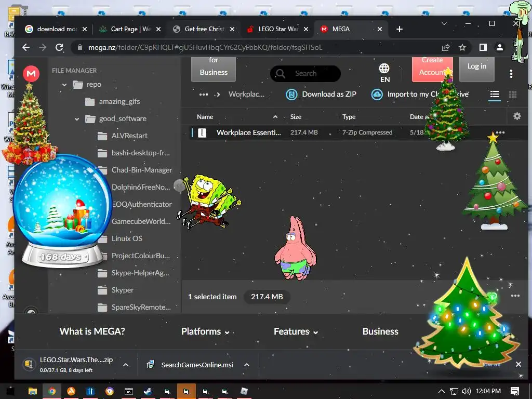Click the for Business button
Viewport: 532px width, 399px height.
pos(214,69)
